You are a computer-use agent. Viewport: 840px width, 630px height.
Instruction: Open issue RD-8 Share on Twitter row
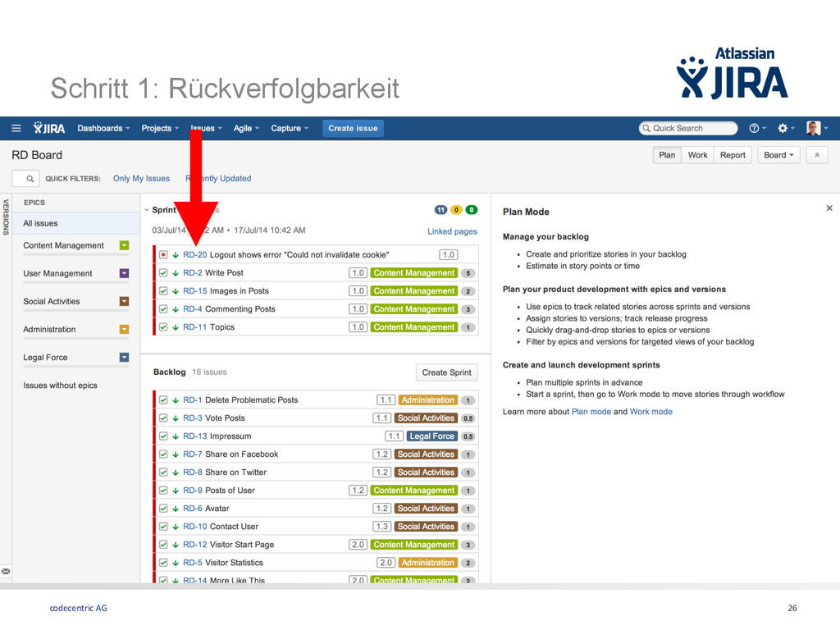[x=316, y=472]
